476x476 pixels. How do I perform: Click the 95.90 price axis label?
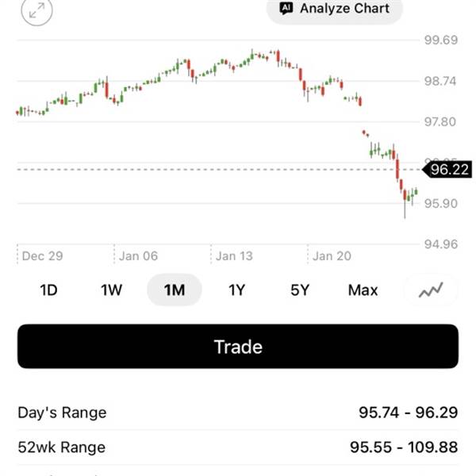[441, 204]
